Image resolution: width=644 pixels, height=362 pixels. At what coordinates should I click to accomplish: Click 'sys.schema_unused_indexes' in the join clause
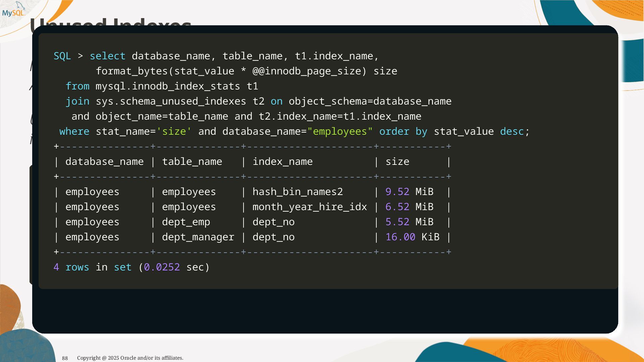click(171, 101)
